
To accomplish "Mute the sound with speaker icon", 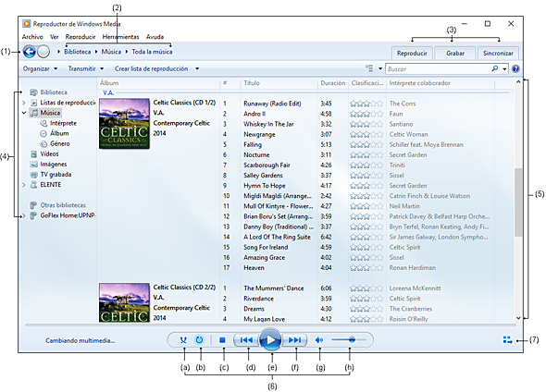I will (x=319, y=340).
